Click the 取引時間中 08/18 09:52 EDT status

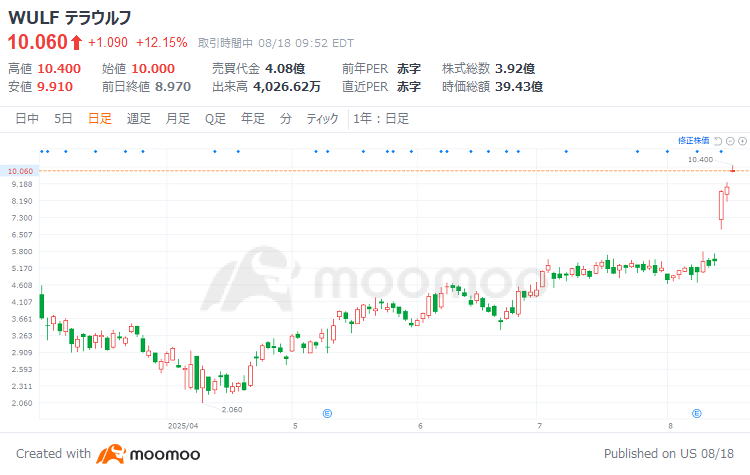click(276, 43)
